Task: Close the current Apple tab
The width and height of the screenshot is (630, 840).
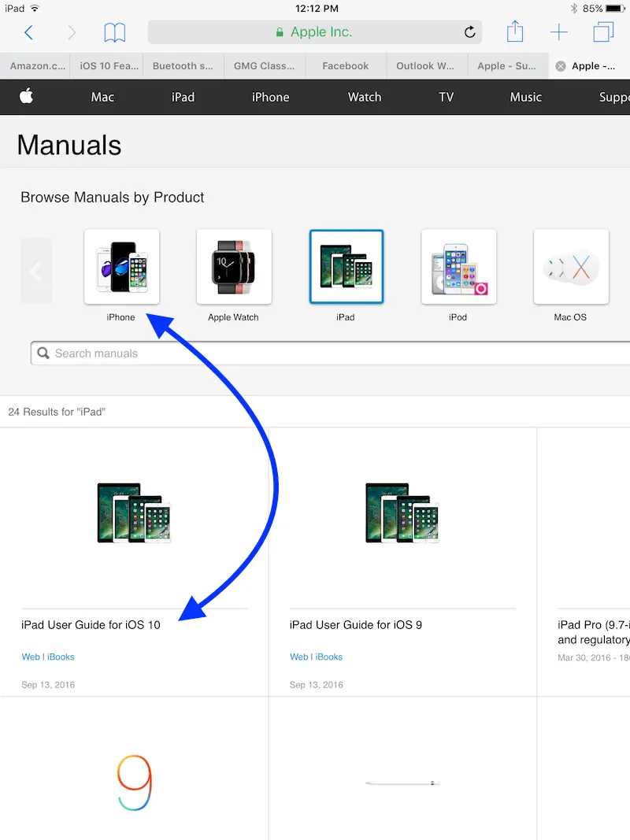Action: [x=561, y=66]
